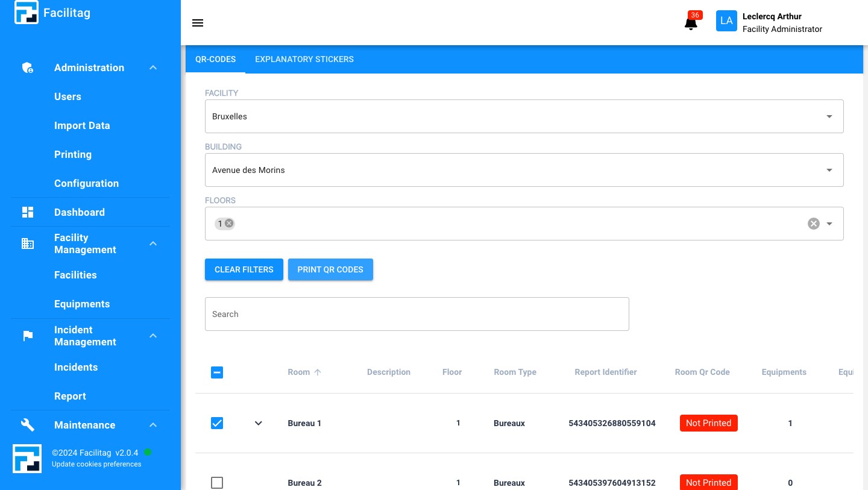
Task: Open the Facility dropdown showing Bruxelles
Action: pos(523,116)
